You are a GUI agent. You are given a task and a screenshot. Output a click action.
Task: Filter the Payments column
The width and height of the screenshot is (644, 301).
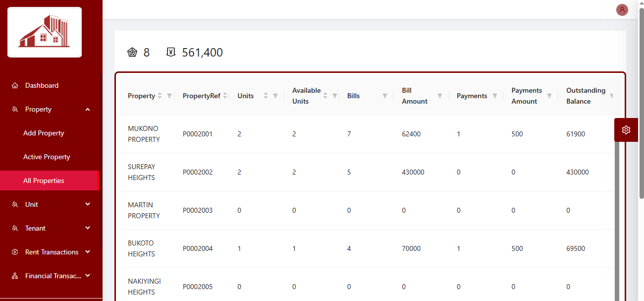[495, 96]
